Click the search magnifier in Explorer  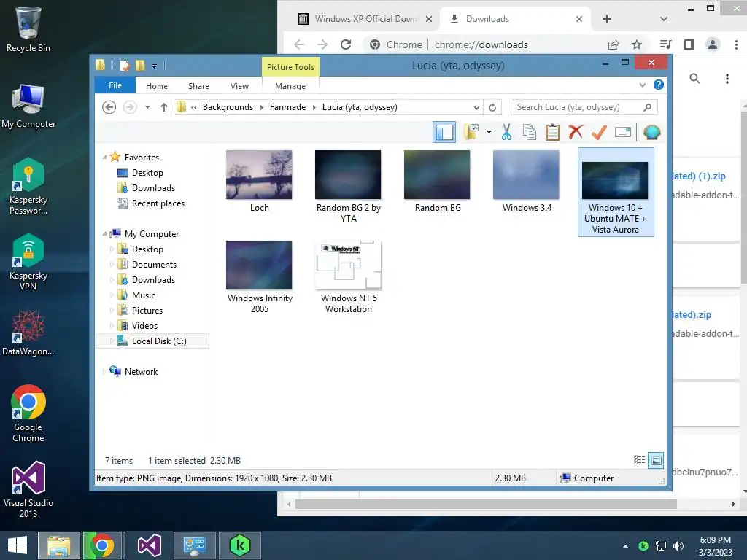click(x=647, y=107)
